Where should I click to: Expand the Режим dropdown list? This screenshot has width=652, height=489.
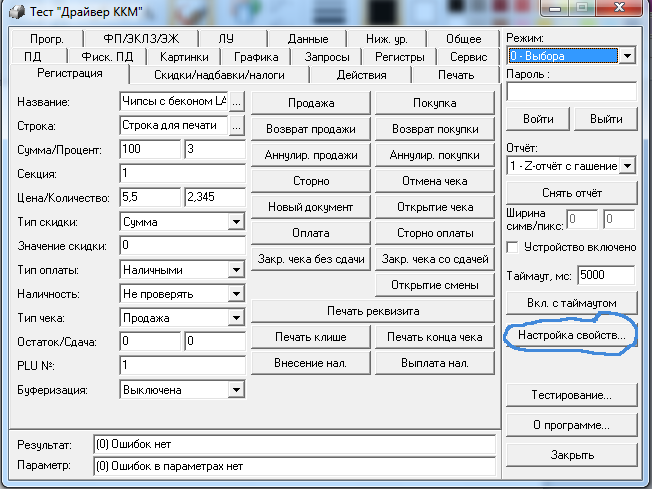pyautogui.click(x=627, y=56)
